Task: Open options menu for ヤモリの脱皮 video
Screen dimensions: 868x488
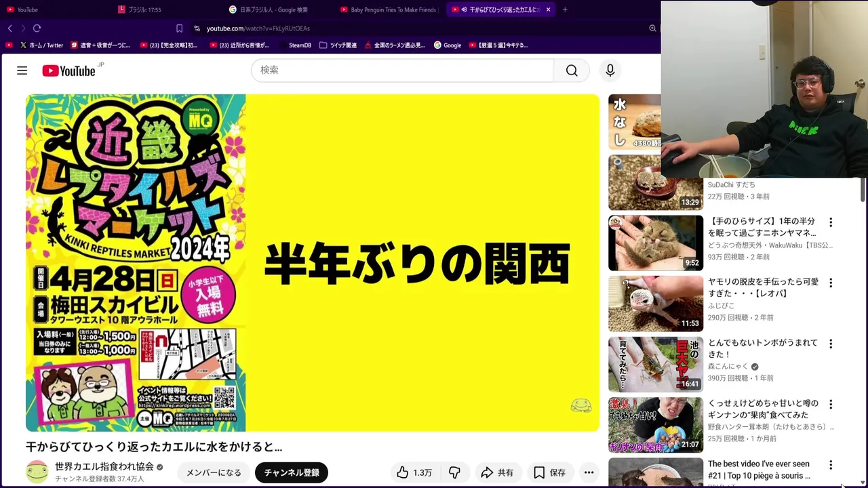Action: (831, 283)
